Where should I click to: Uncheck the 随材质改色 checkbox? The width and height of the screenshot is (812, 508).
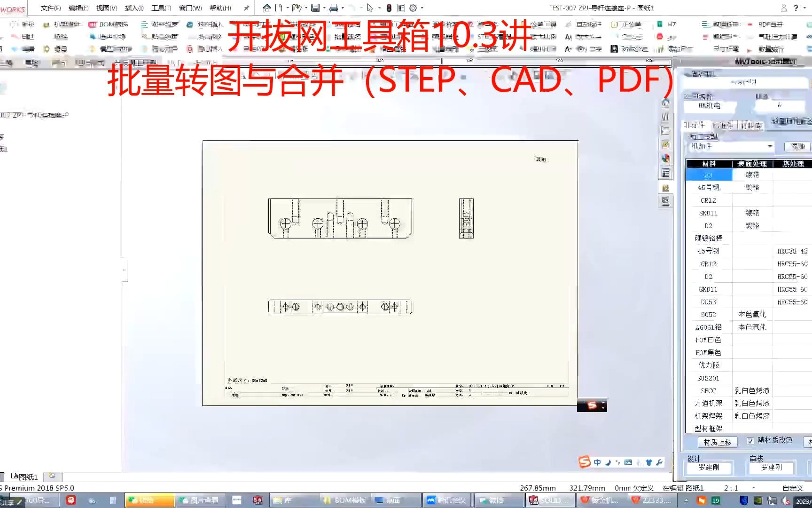(750, 441)
